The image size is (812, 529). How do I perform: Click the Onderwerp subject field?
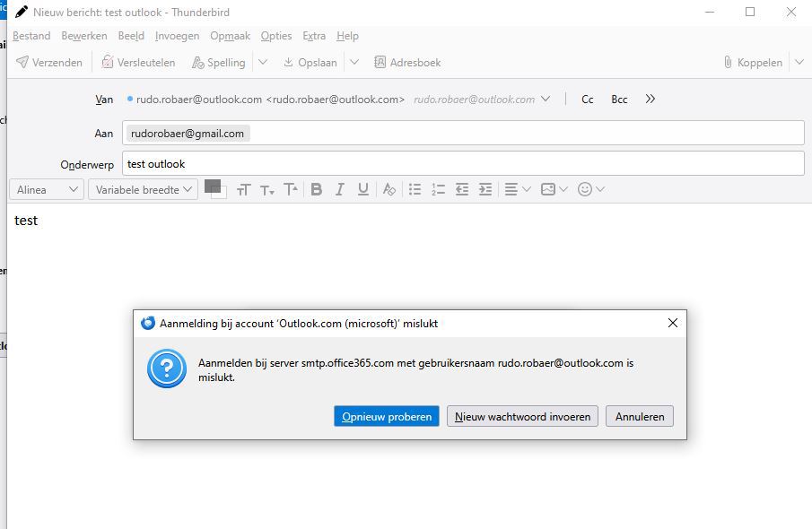click(463, 163)
